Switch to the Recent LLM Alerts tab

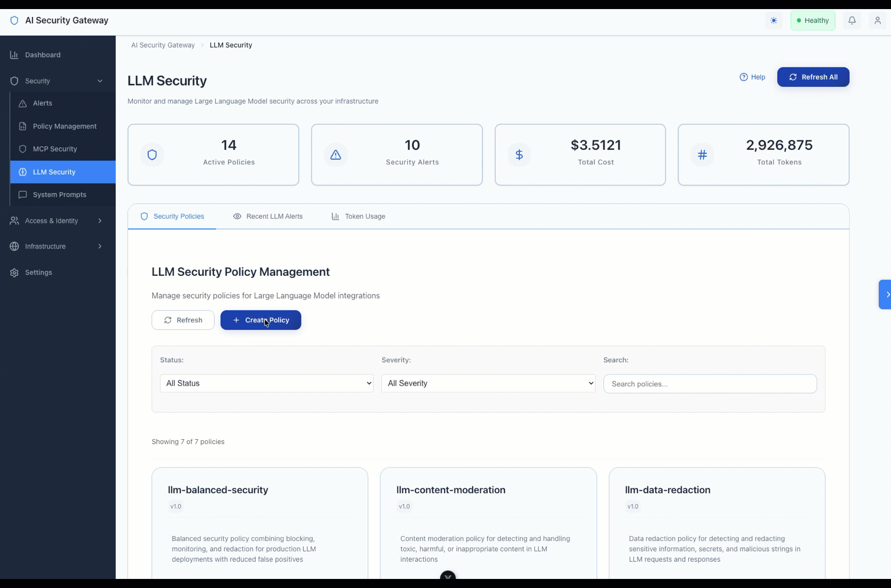(274, 216)
